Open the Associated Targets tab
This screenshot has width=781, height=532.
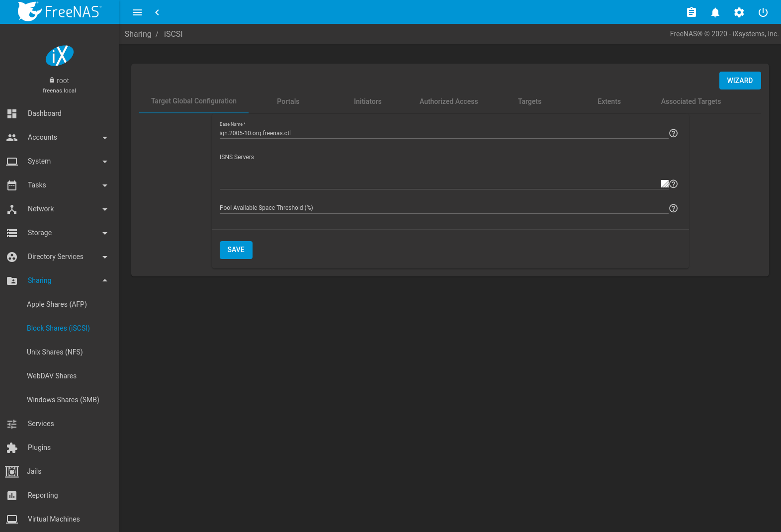pyautogui.click(x=691, y=101)
